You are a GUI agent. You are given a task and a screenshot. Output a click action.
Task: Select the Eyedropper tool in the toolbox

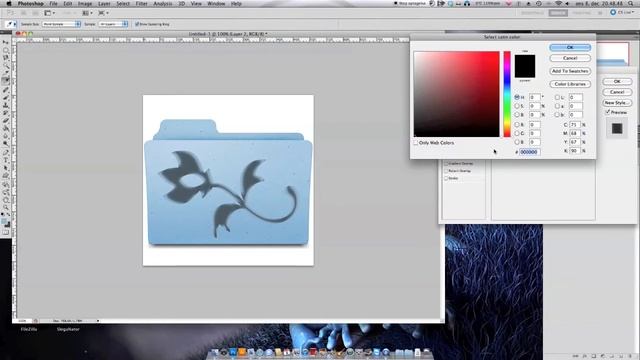(x=6, y=81)
